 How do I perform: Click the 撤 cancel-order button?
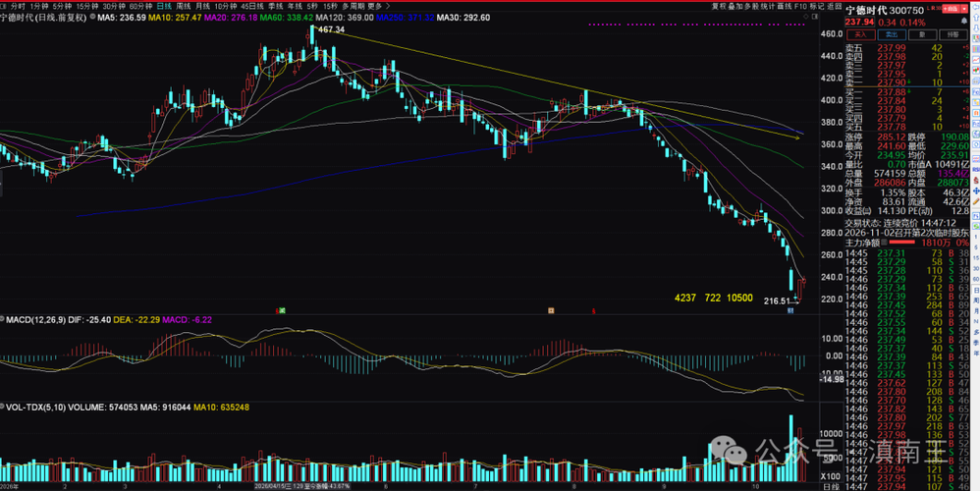922,35
